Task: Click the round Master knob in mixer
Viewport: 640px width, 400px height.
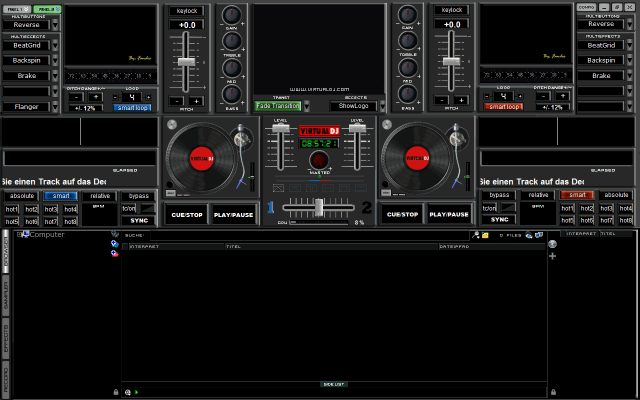Action: coord(319,160)
